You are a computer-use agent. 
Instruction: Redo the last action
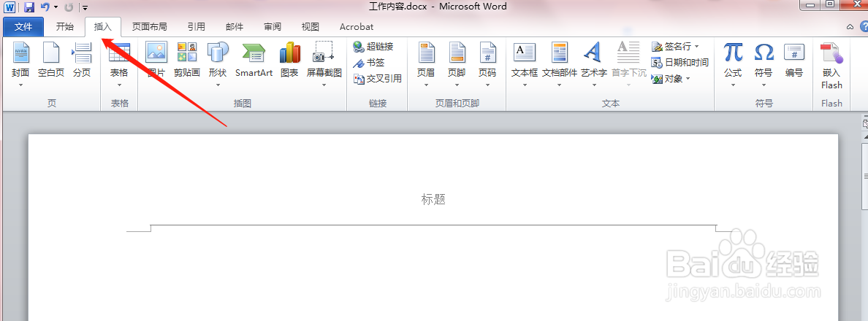69,7
